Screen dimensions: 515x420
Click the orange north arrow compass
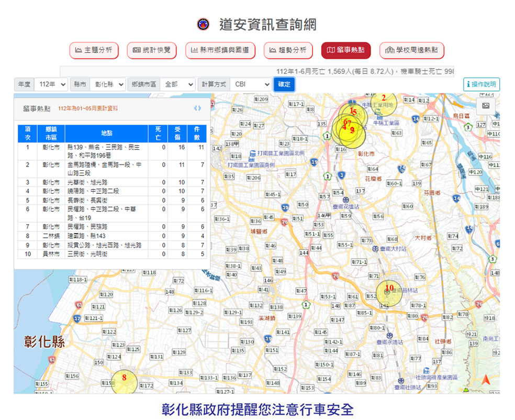tap(486, 381)
